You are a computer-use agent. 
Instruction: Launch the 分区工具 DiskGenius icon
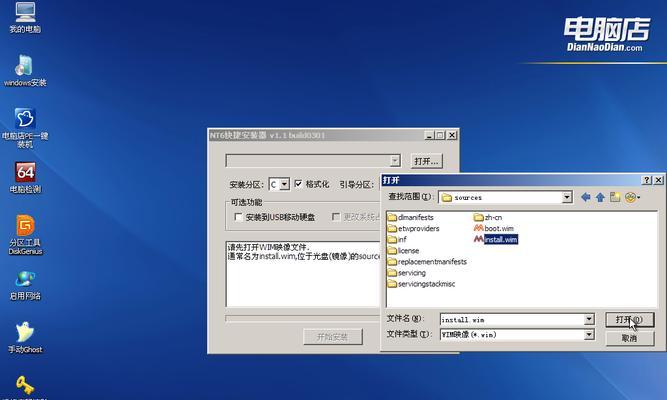25,235
